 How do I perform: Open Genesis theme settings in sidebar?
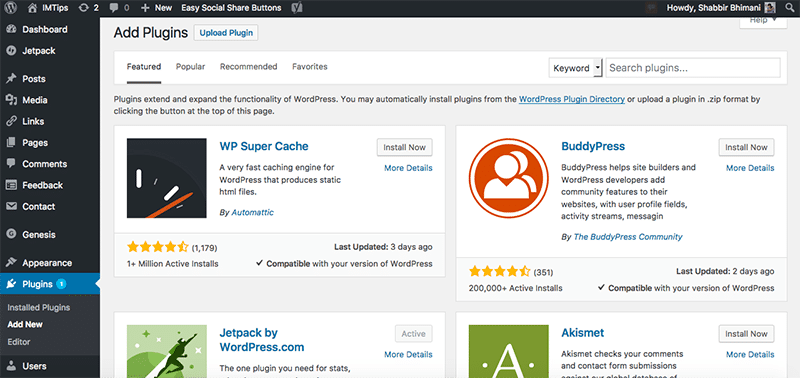(50, 235)
